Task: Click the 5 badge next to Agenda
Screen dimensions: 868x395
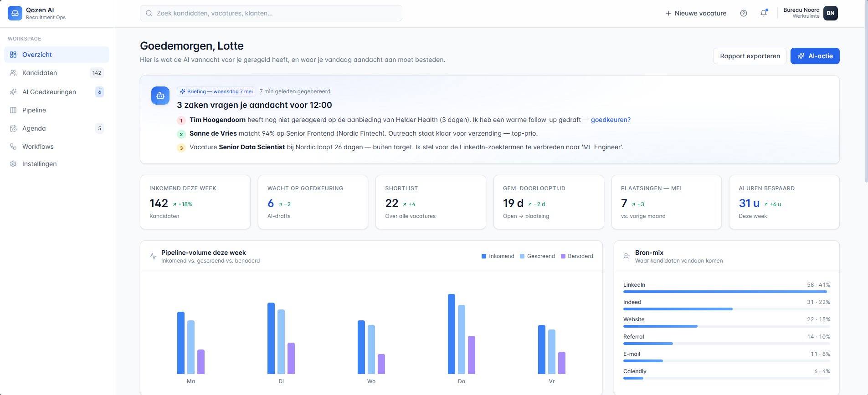Action: [x=100, y=128]
